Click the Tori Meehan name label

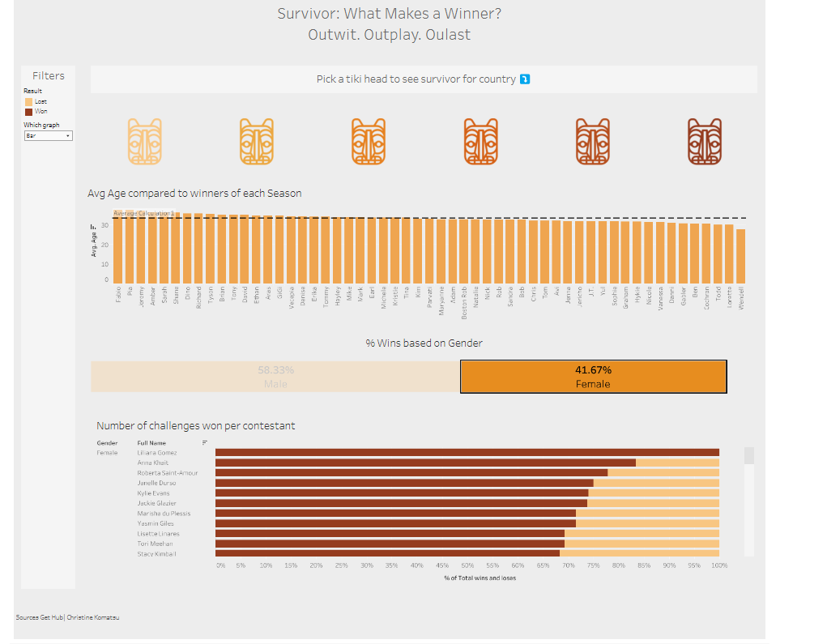point(155,544)
